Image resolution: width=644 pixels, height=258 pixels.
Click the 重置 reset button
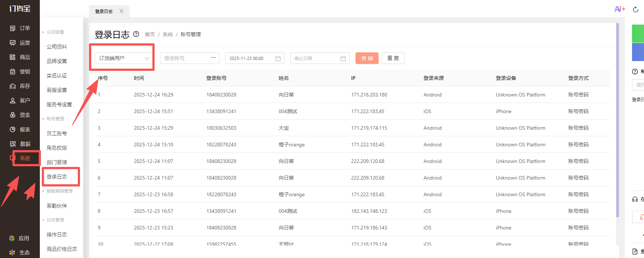[393, 58]
